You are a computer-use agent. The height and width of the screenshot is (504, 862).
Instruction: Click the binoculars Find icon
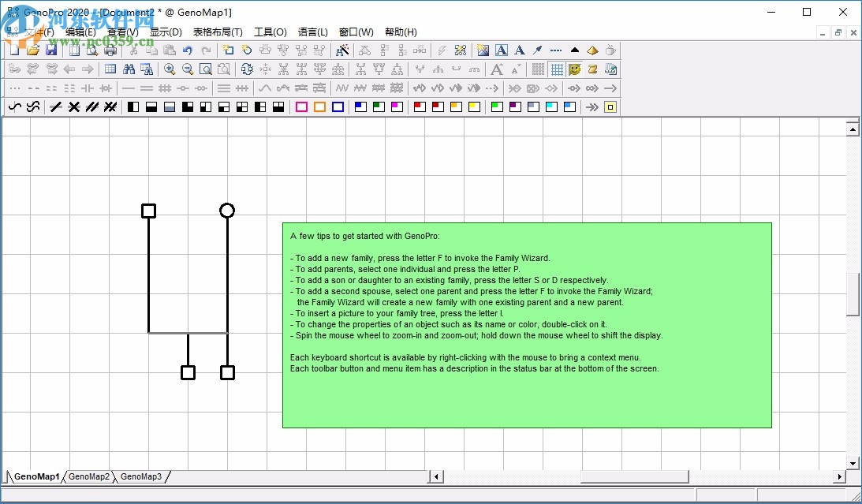pyautogui.click(x=129, y=69)
